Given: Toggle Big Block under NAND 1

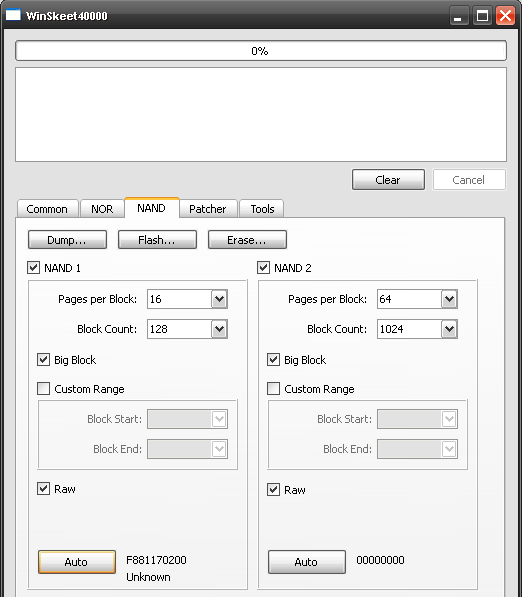Looking at the screenshot, I should pyautogui.click(x=43, y=359).
